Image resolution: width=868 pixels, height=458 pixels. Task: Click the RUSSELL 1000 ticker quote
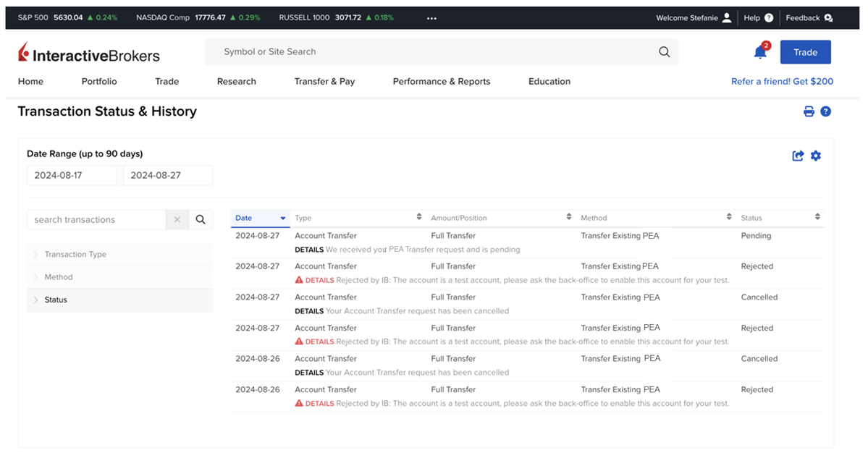[x=336, y=17]
